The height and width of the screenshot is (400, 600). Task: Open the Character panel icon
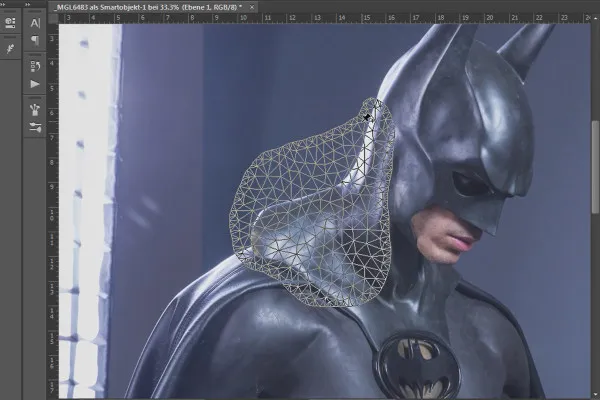click(x=35, y=23)
